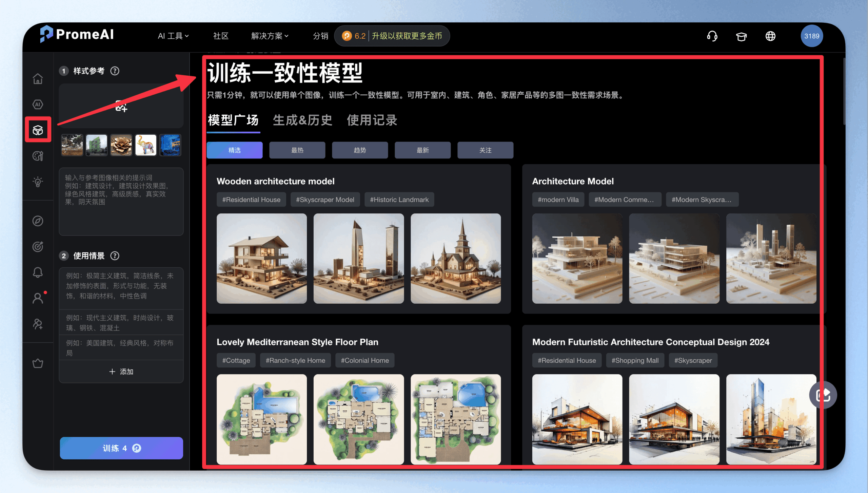
Task: Click the headset customer support icon
Action: point(712,36)
